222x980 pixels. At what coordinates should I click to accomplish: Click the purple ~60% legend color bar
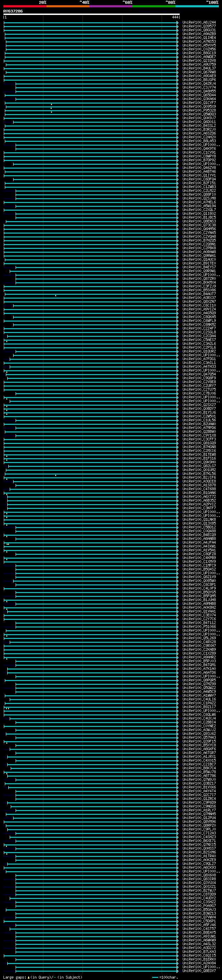(x=111, y=6)
